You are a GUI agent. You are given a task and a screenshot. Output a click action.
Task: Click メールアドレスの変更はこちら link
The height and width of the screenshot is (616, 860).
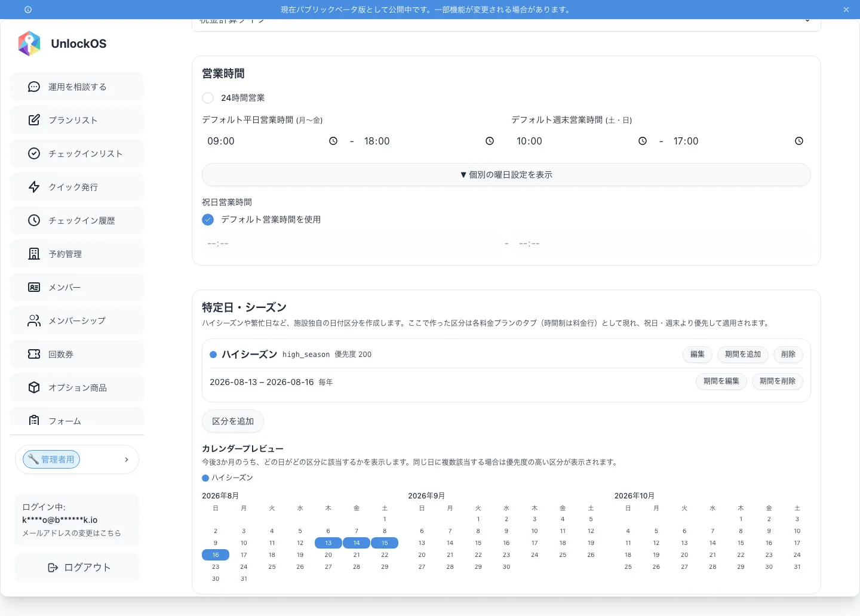[72, 533]
